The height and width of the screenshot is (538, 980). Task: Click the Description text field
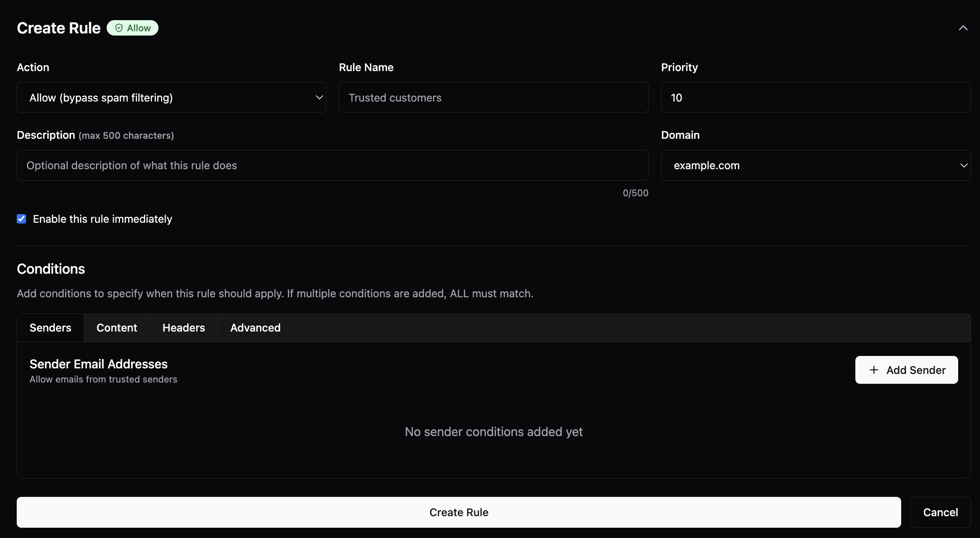pos(332,165)
